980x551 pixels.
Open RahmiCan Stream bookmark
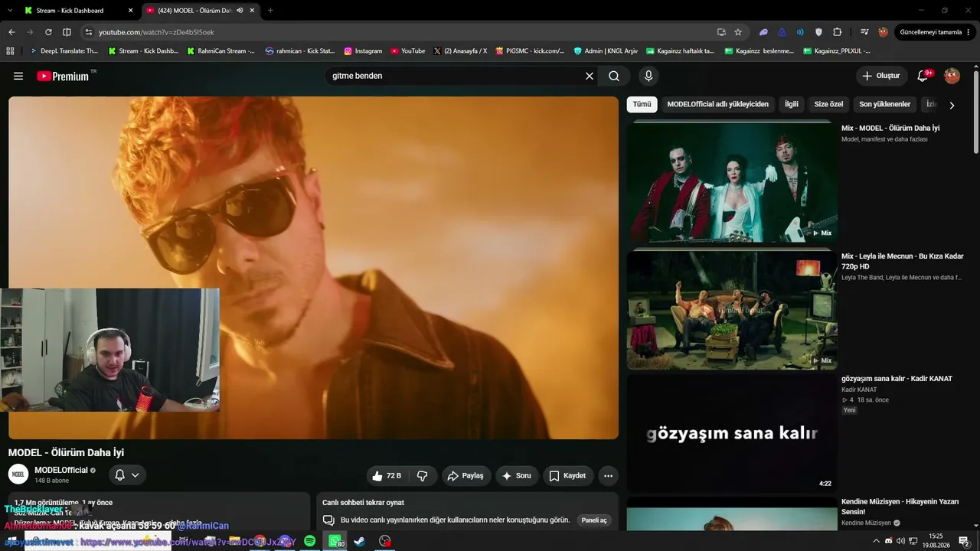220,51
